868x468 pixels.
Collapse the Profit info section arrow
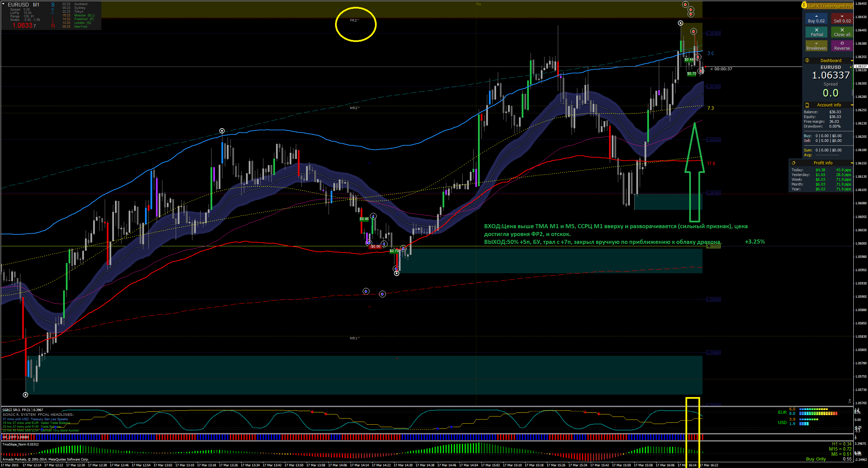point(852,163)
